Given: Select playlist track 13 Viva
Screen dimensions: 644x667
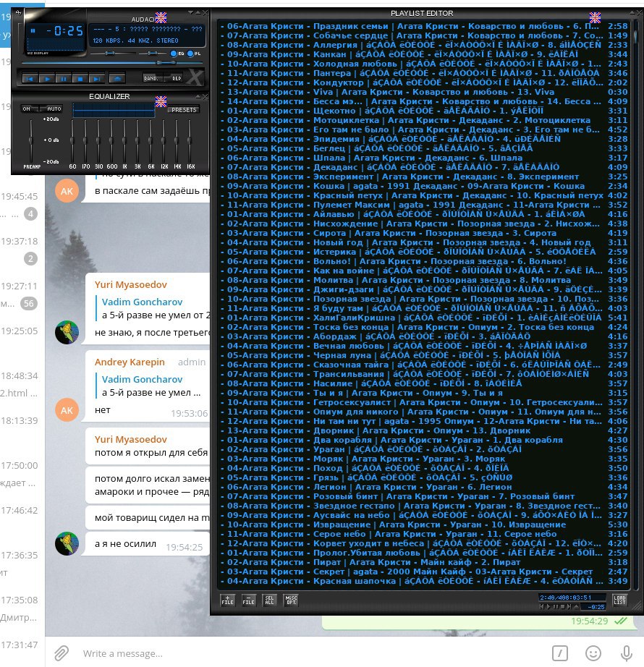Looking at the screenshot, I should click(423, 92).
